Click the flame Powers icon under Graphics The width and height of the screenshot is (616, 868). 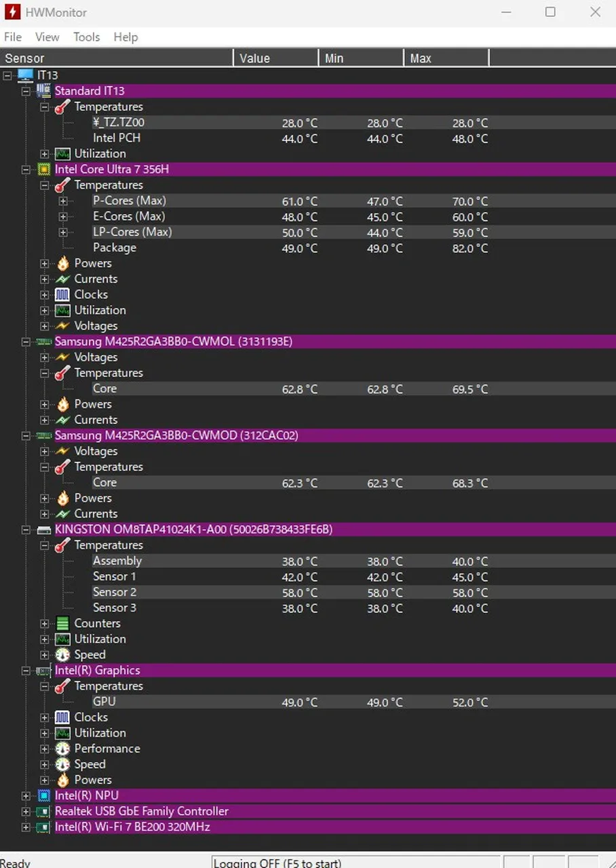click(62, 780)
